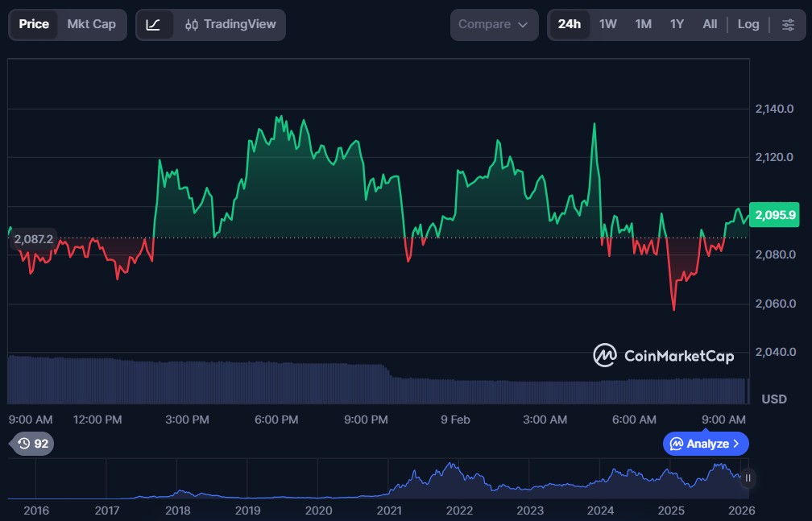
Task: Click the 2,095.9 current price label
Action: [777, 215]
